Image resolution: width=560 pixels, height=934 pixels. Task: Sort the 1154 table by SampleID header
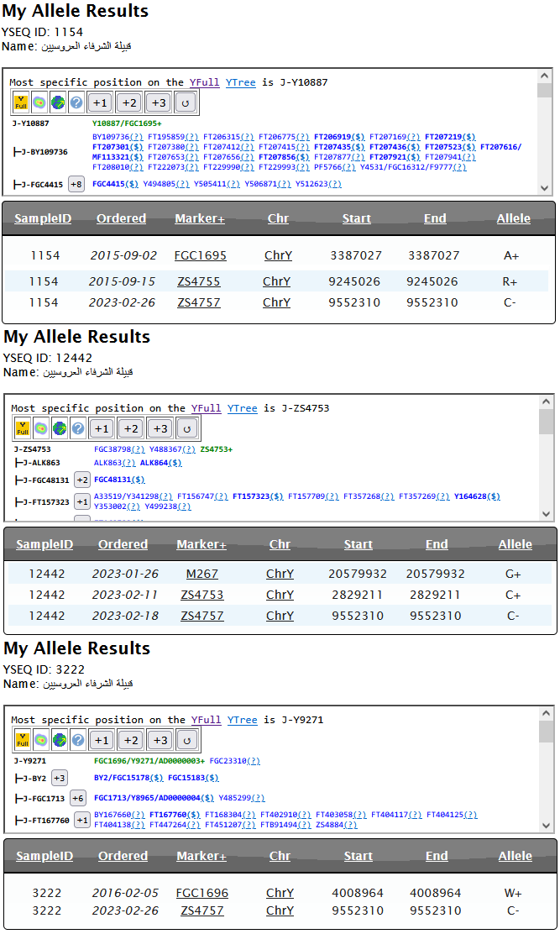pos(43,218)
